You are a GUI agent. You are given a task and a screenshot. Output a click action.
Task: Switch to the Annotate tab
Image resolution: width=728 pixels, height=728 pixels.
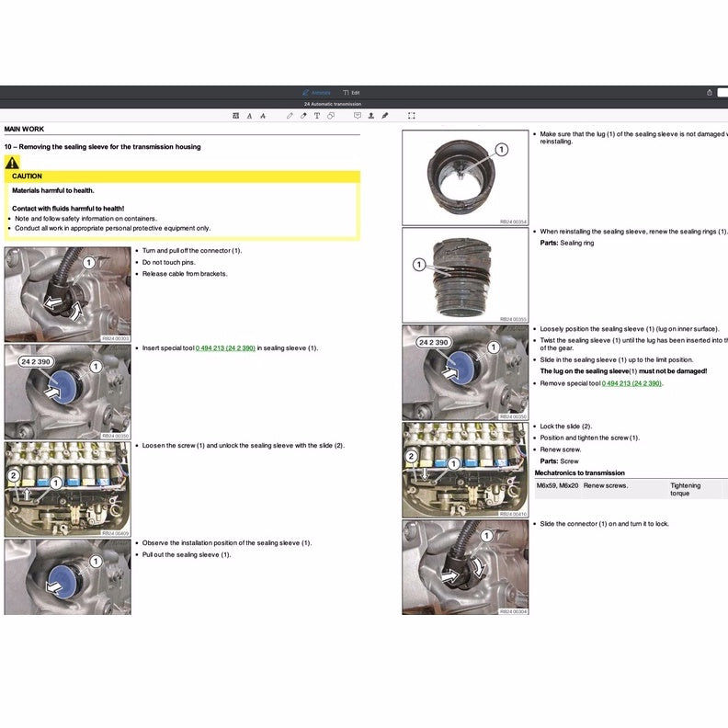[317, 93]
